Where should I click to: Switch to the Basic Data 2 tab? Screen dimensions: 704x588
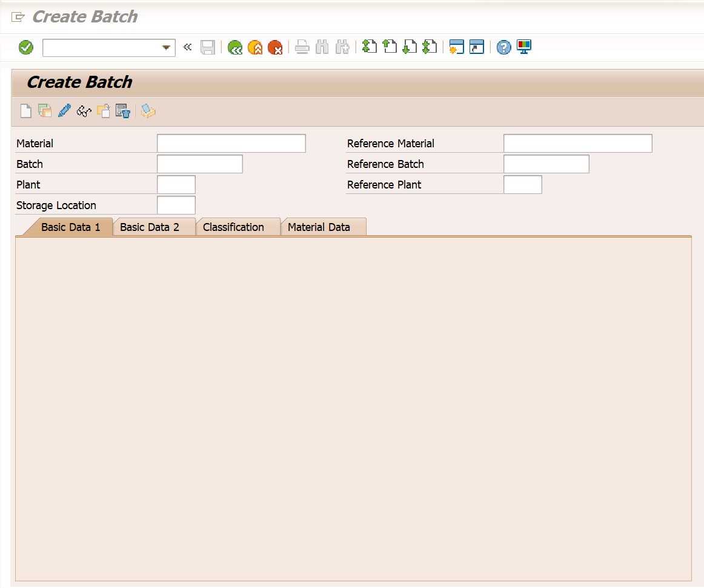coord(150,227)
